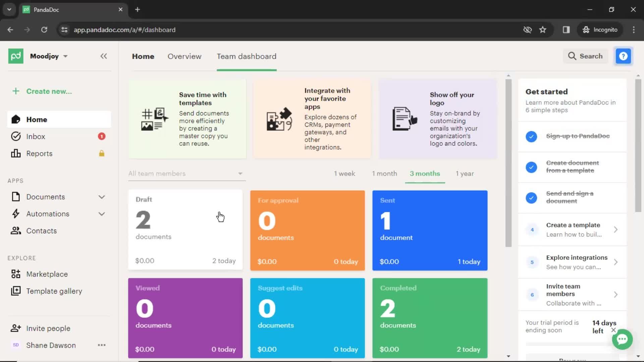This screenshot has width=644, height=362.
Task: Click the Automations sidebar icon
Action: click(x=16, y=214)
